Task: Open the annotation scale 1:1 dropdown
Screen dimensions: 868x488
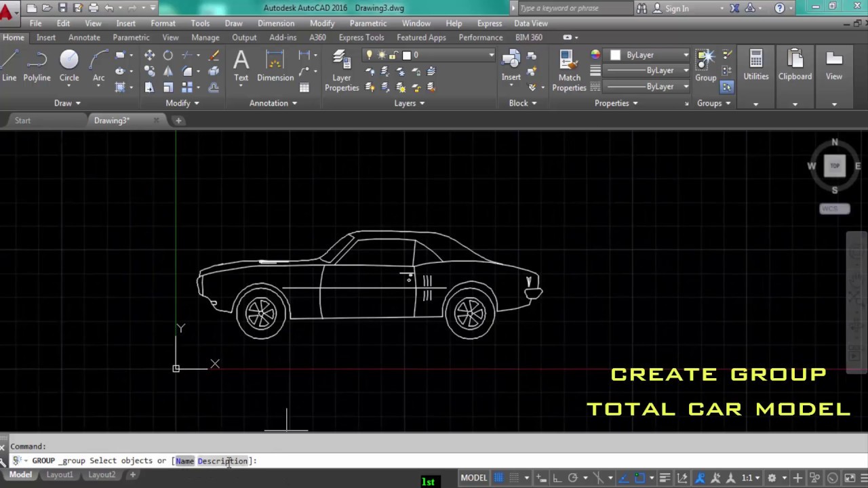Action: pos(749,478)
